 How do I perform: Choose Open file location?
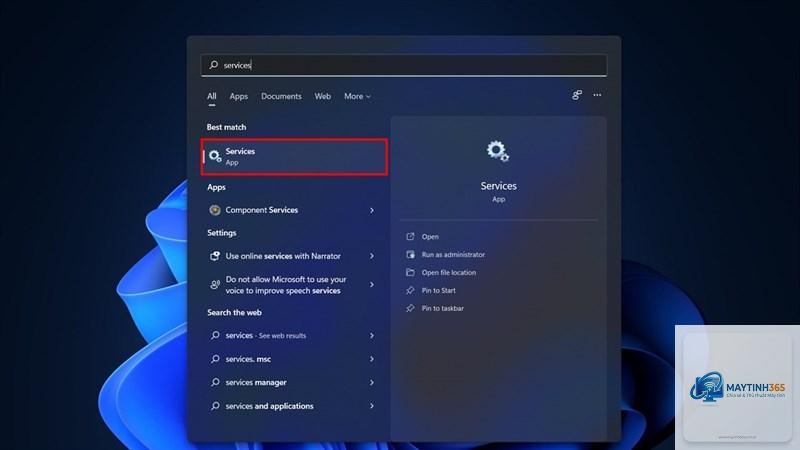click(x=448, y=272)
